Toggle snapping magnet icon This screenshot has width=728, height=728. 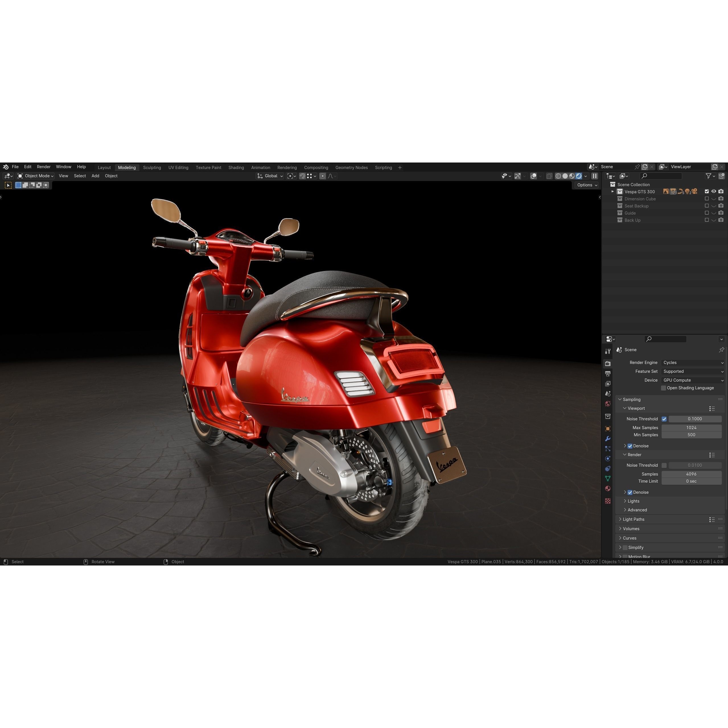point(302,176)
